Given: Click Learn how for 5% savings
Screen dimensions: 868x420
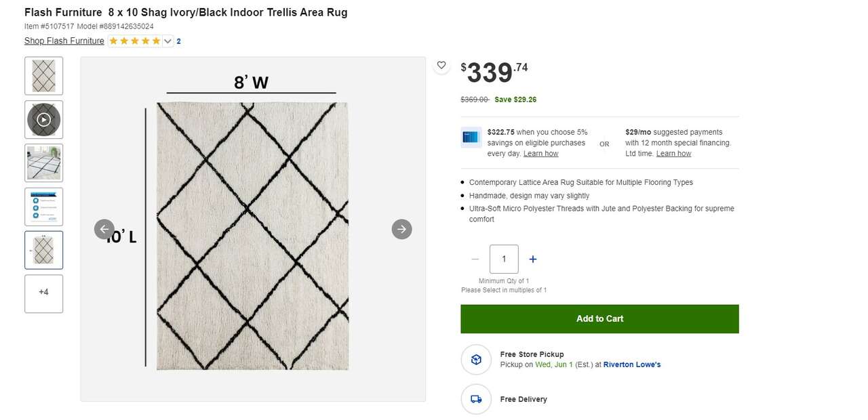Looking at the screenshot, I should point(540,154).
